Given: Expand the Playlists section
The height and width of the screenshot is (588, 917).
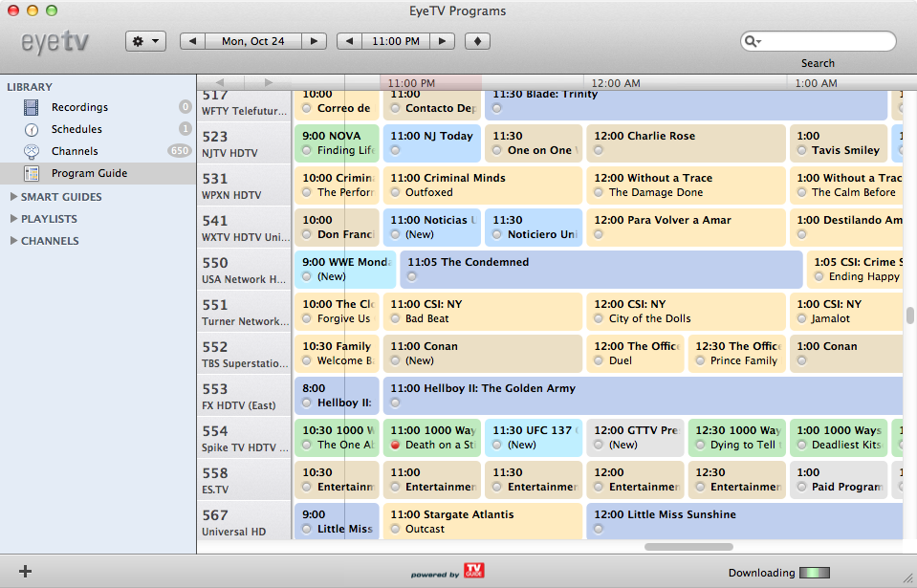Looking at the screenshot, I should click(13, 219).
